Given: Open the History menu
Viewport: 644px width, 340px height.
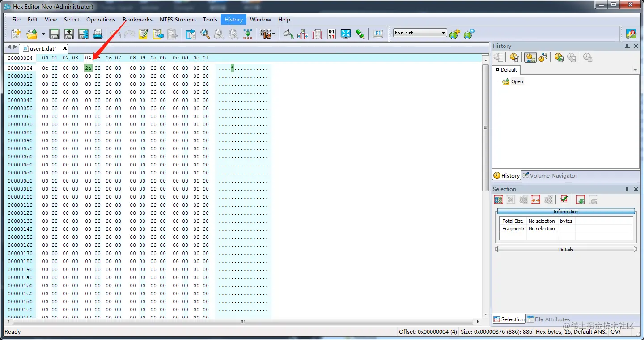Looking at the screenshot, I should pos(233,19).
